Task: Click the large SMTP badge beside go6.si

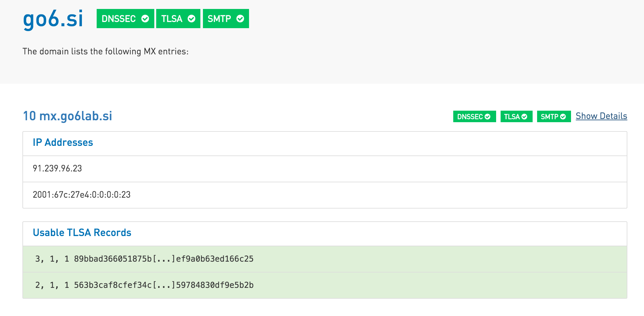Action: tap(226, 19)
